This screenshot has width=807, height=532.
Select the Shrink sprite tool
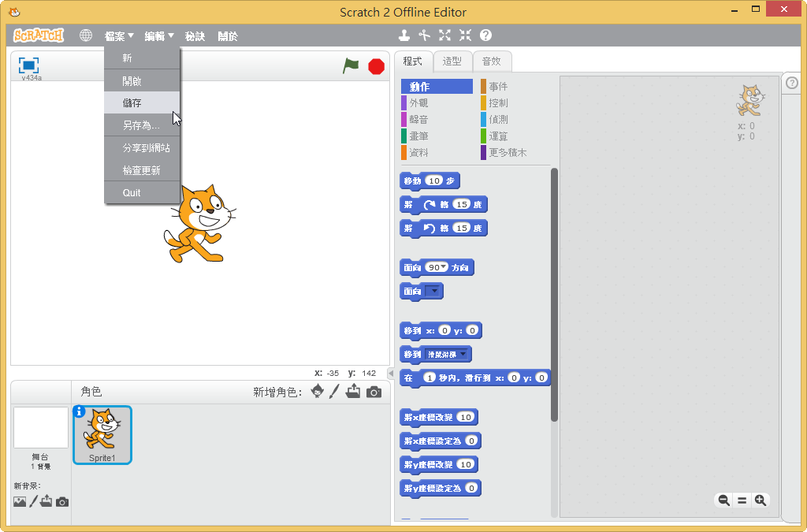point(465,35)
